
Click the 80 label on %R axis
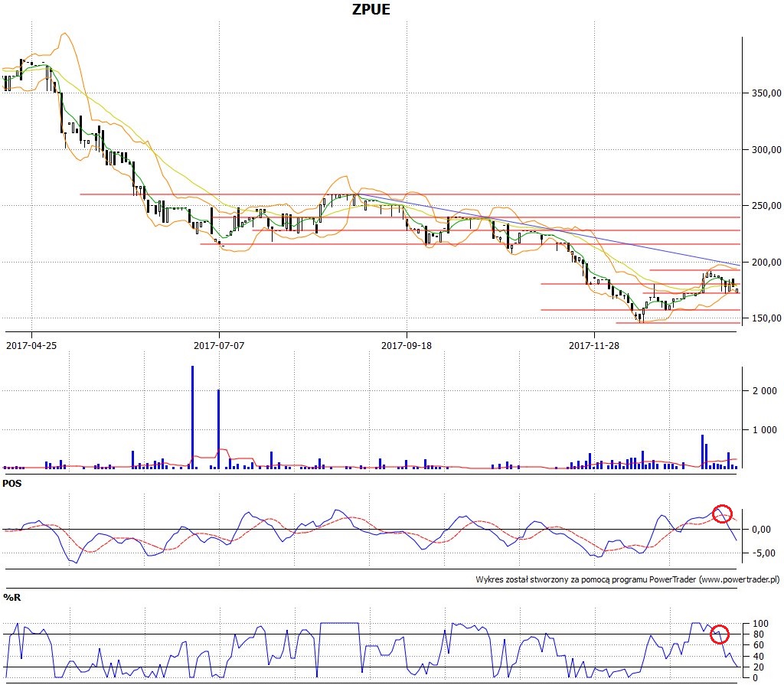pyautogui.click(x=759, y=634)
